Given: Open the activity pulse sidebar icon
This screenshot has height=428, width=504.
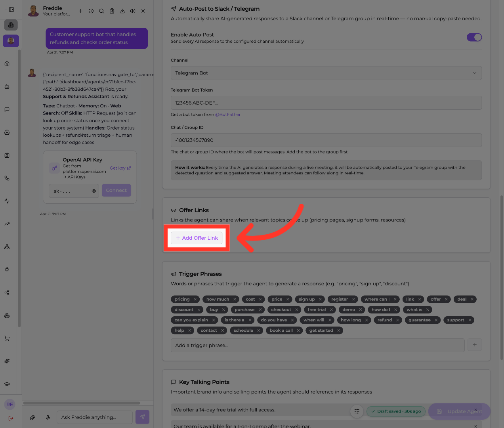Looking at the screenshot, I should [7, 201].
